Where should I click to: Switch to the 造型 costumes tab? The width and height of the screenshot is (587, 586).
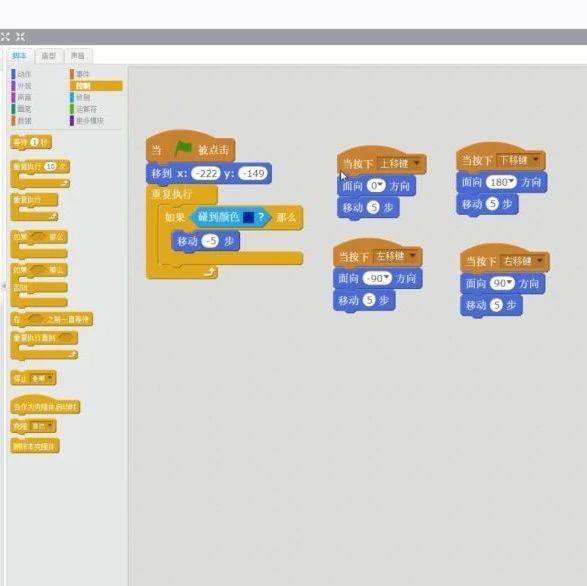click(x=49, y=56)
